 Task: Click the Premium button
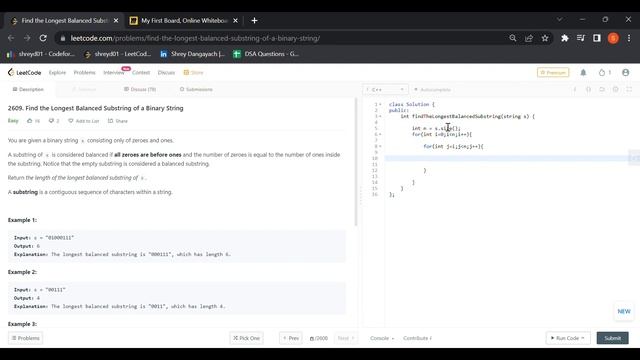pyautogui.click(x=553, y=73)
